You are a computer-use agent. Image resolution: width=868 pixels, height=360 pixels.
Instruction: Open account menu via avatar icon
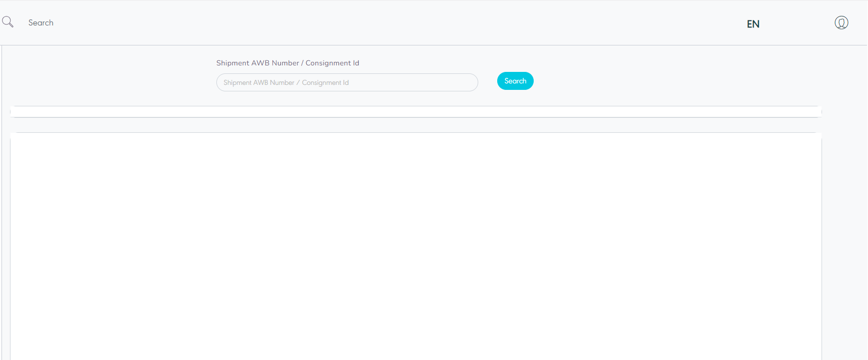[841, 23]
